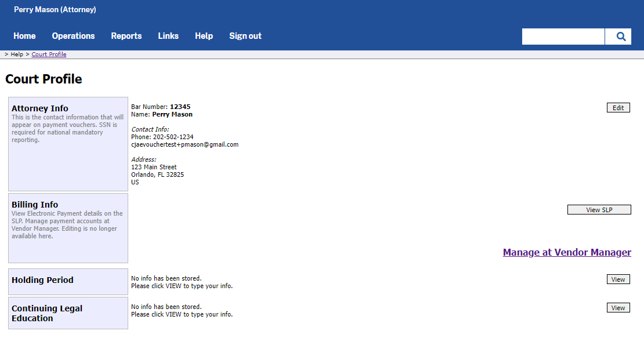Screen dimensions: 644x338
Task: Edit the Attorney Info section
Action: pos(618,108)
